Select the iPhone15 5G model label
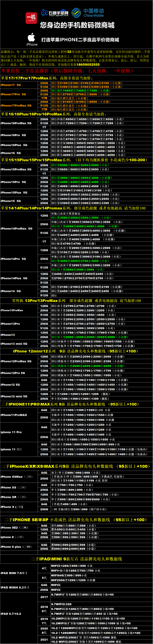 click(x=11, y=201)
